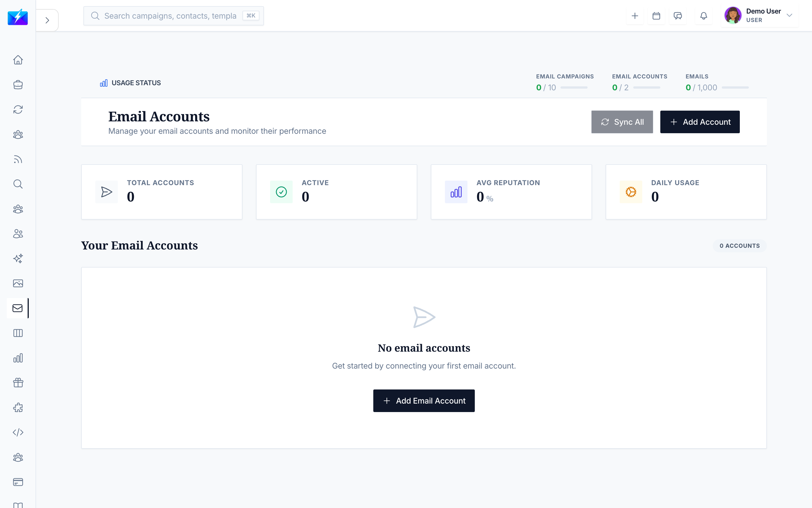The height and width of the screenshot is (508, 812).
Task: Click the USAGE STATUS label
Action: [x=136, y=83]
